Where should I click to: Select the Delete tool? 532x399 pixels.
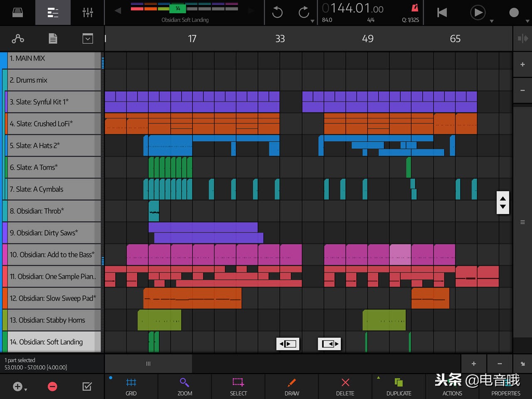pos(345,386)
